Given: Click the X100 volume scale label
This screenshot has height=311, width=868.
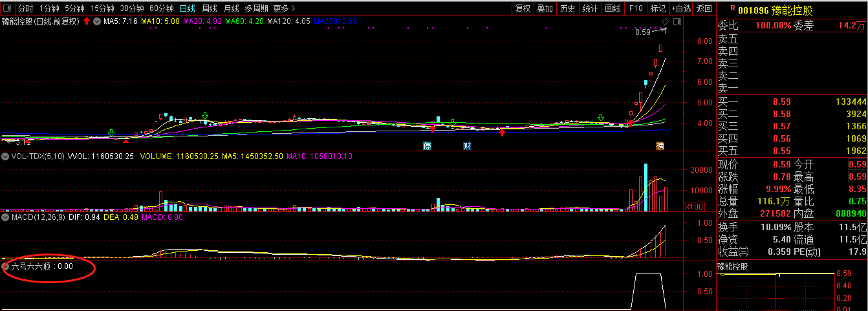Looking at the screenshot, I should [694, 206].
